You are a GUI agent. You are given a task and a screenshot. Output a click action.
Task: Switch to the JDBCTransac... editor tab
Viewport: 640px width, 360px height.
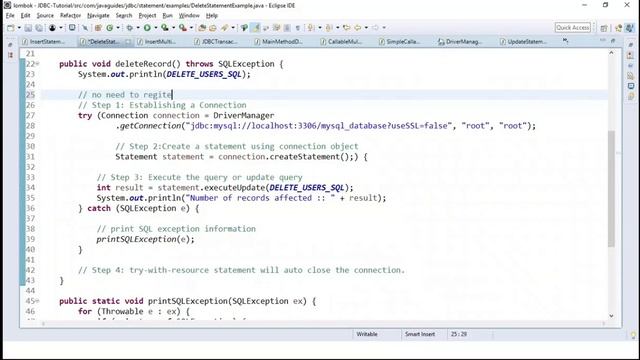[216, 42]
